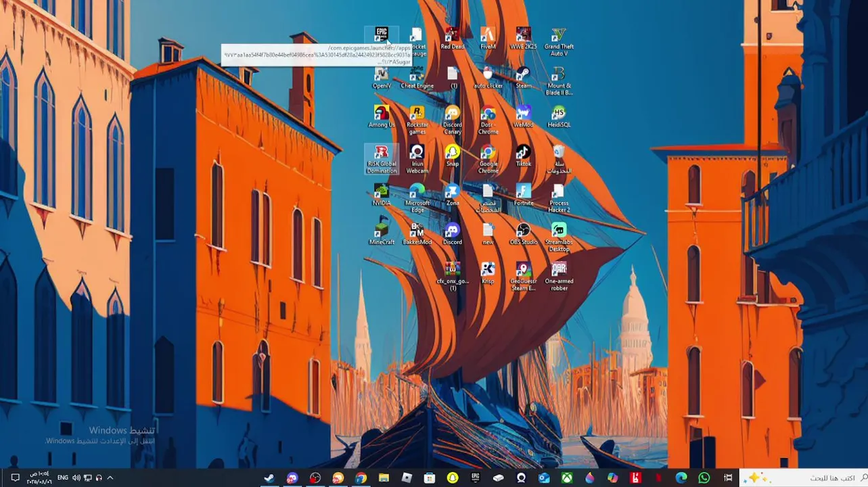Click the Microsoft Edge taskbar icon

click(x=681, y=478)
